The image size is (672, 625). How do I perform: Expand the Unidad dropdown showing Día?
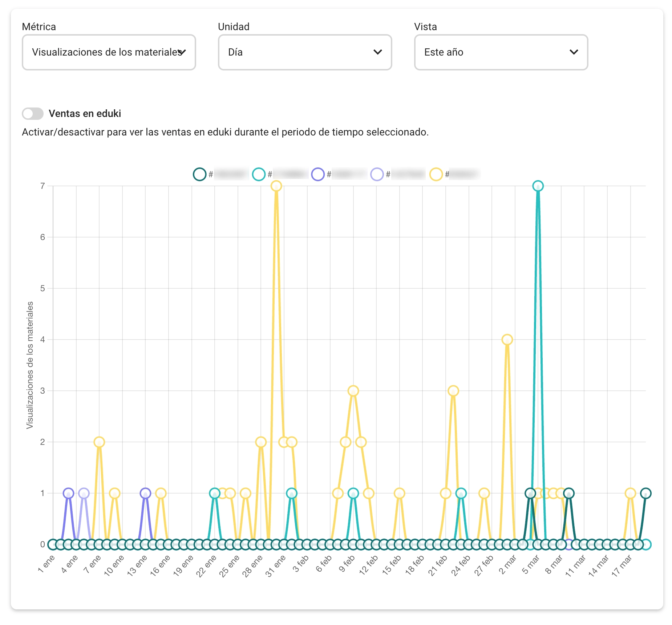pyautogui.click(x=305, y=52)
